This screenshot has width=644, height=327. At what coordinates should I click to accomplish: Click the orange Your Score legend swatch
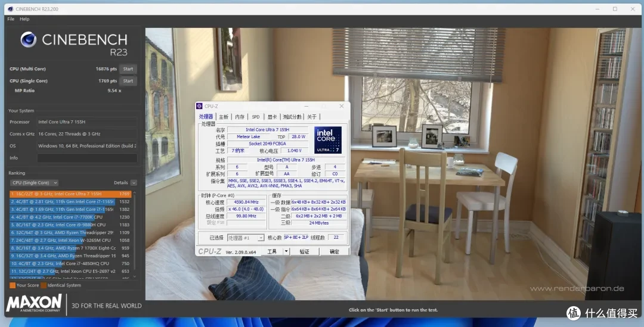pos(13,285)
